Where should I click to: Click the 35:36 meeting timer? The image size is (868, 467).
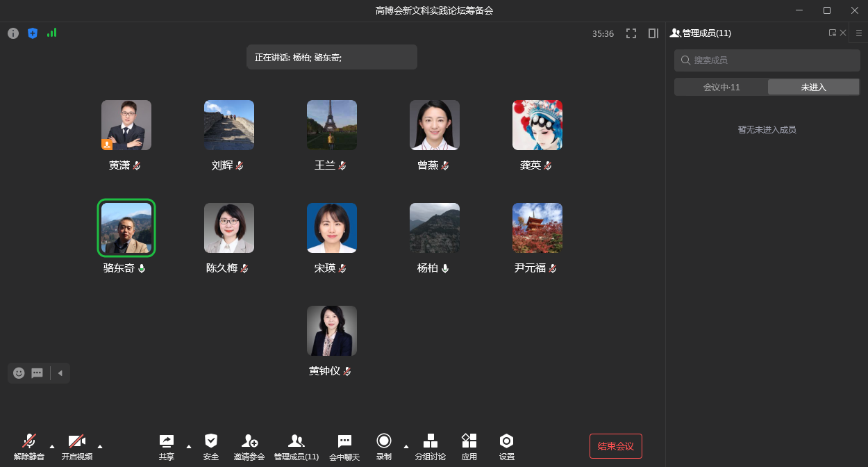click(x=603, y=33)
